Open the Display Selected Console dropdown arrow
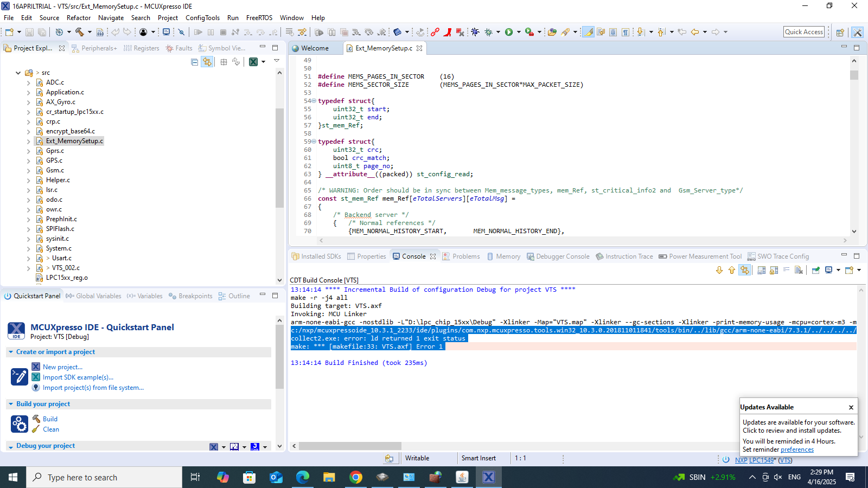Image resolution: width=868 pixels, height=488 pixels. (x=838, y=270)
